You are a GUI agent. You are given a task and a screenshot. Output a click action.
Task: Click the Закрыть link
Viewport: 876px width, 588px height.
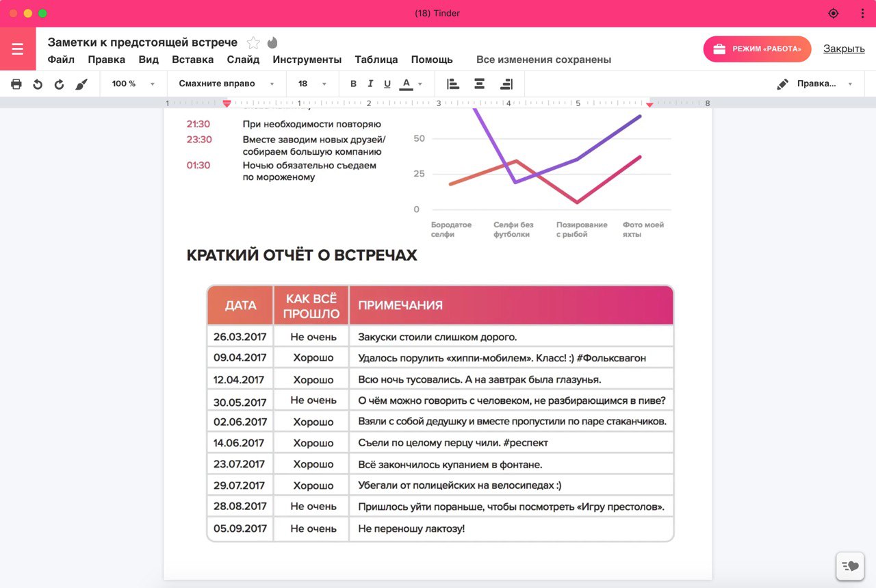844,49
